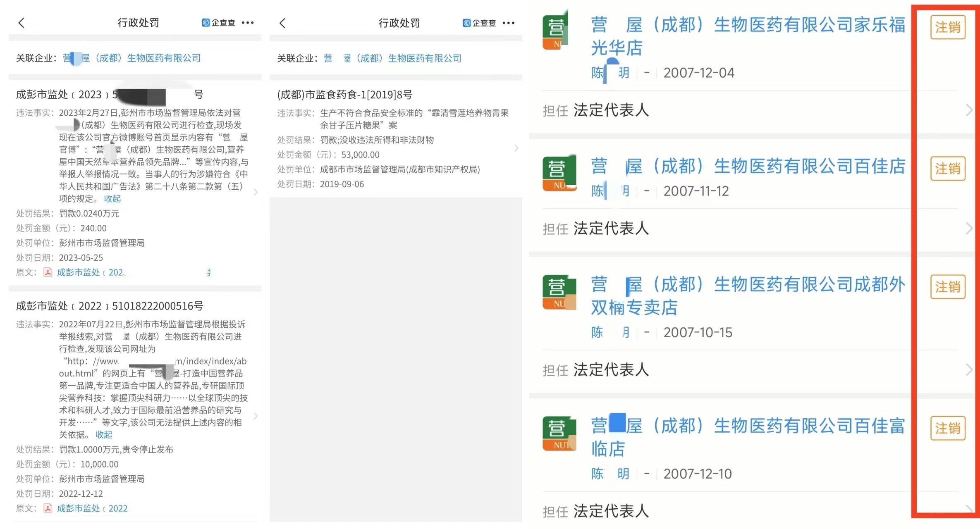Click the 原文 成彭市监处〔2022 document link
The height and width of the screenshot is (529, 980).
coord(92,508)
